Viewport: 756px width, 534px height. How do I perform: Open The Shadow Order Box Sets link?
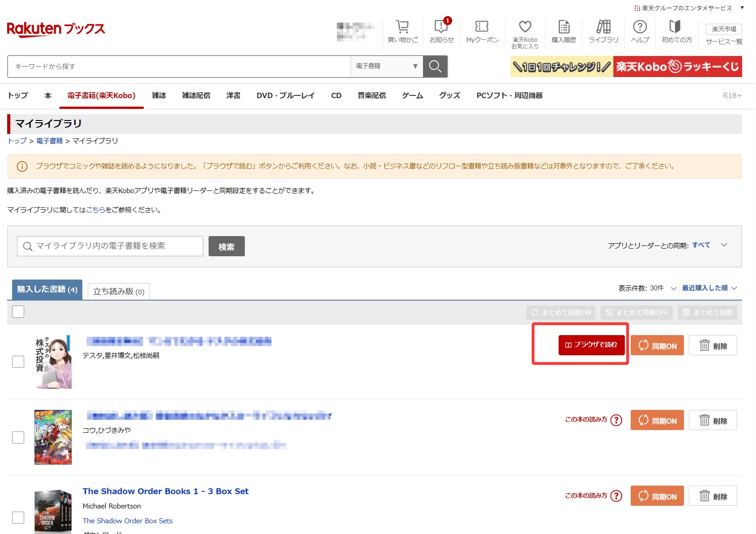point(128,521)
